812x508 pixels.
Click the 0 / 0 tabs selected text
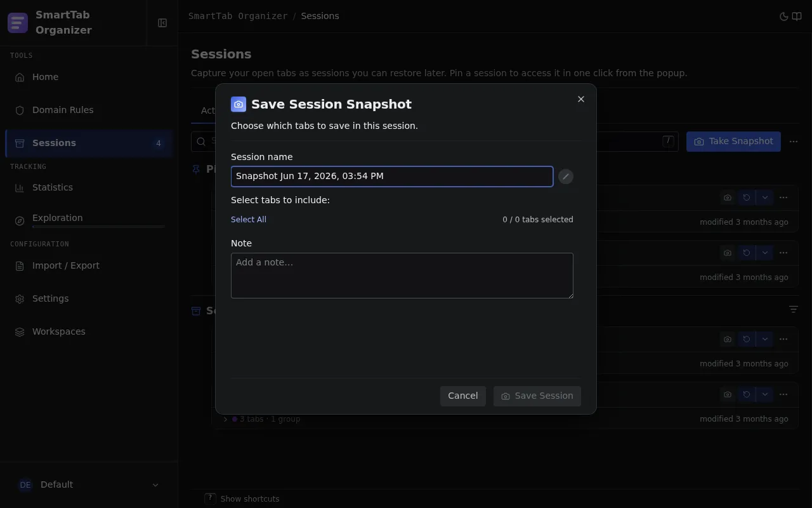click(538, 220)
